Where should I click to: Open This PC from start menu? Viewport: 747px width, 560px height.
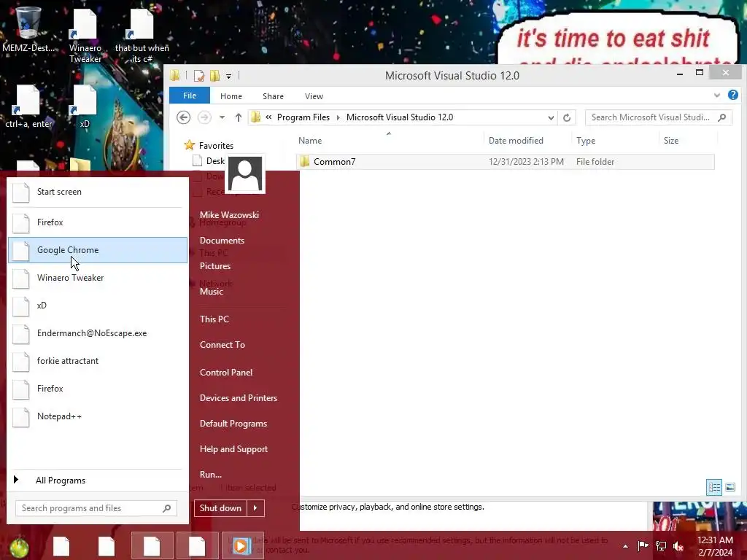[214, 319]
